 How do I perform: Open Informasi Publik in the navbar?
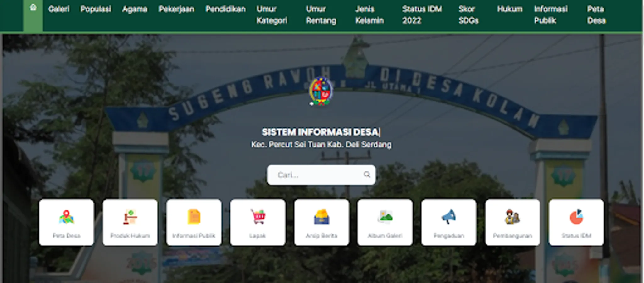551,15
